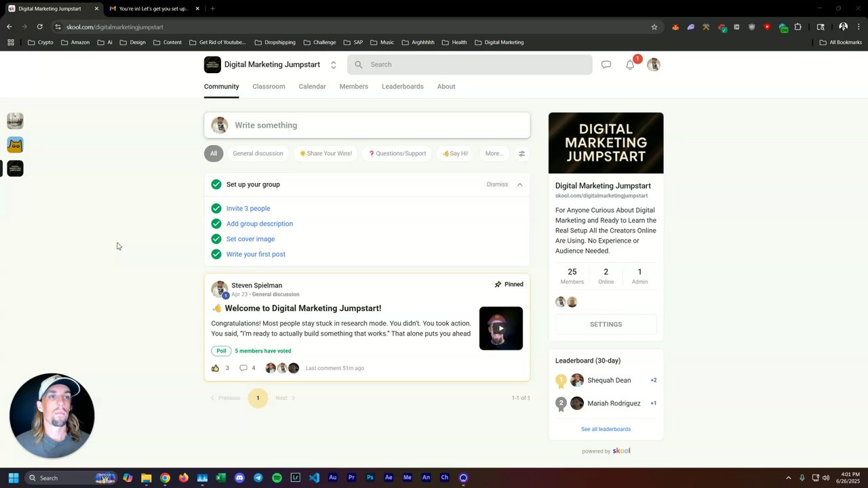The width and height of the screenshot is (868, 488).
Task: Open the notifications bell
Action: (x=630, y=65)
